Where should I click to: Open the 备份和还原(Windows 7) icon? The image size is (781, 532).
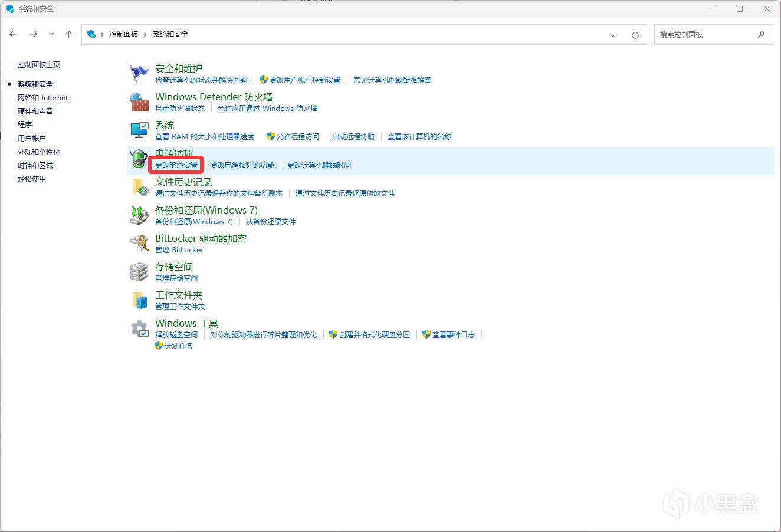(139, 215)
